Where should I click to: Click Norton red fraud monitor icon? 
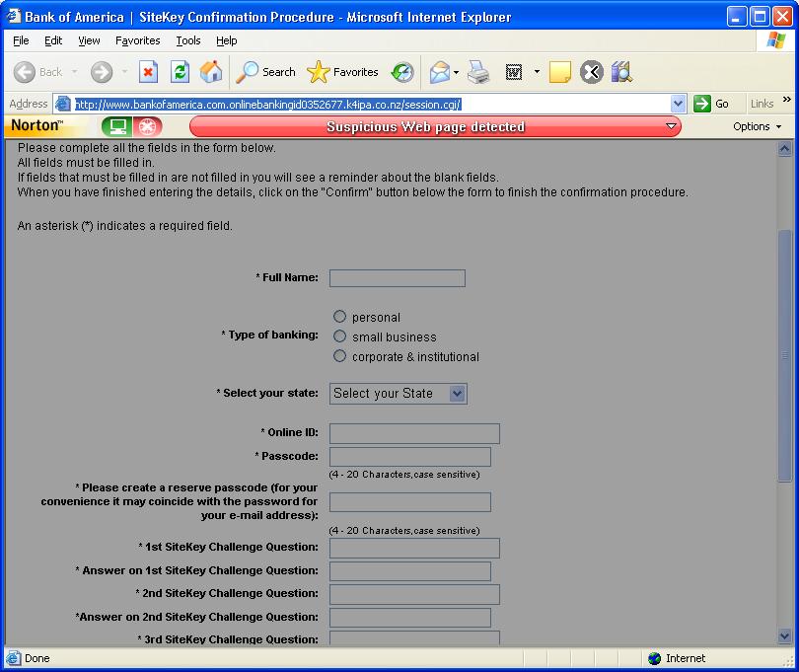click(148, 126)
